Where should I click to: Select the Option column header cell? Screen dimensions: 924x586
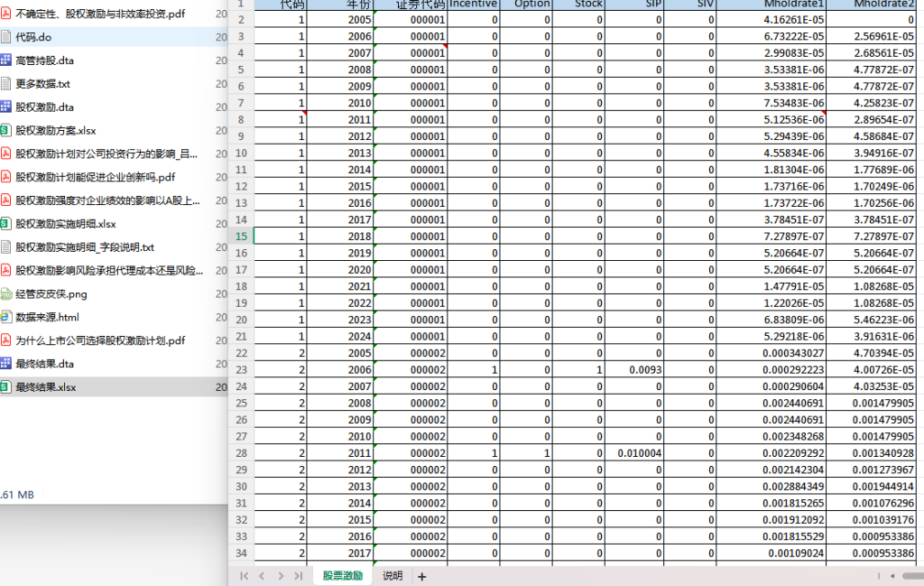point(526,5)
